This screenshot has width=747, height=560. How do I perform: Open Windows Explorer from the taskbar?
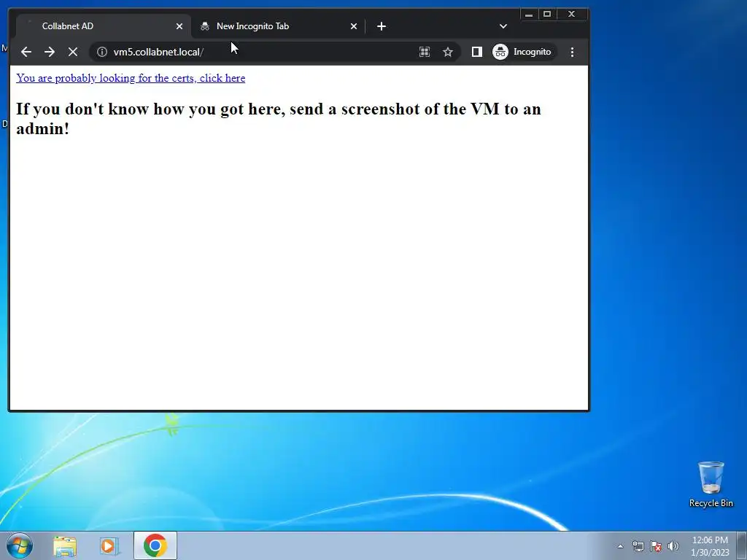65,545
